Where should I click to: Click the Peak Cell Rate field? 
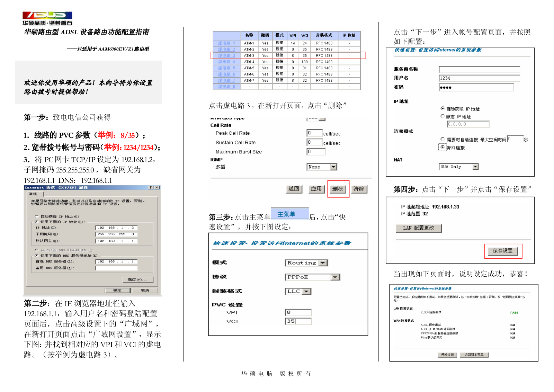314,133
